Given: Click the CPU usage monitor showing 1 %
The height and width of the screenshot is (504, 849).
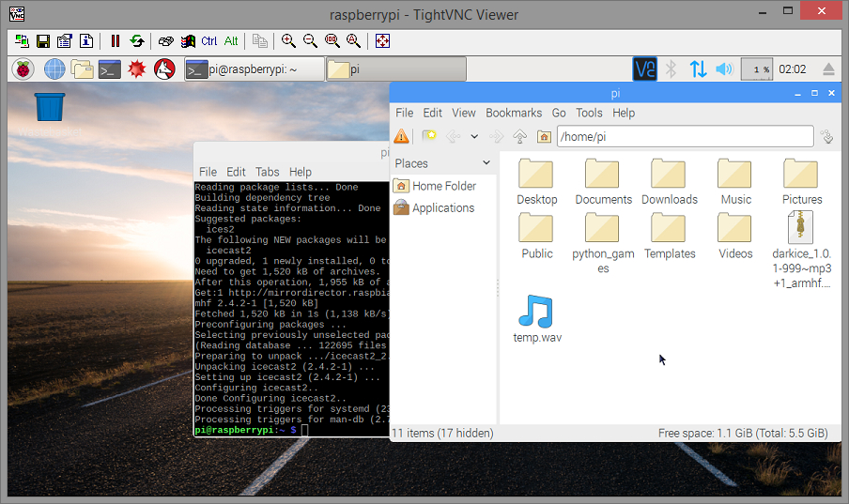Looking at the screenshot, I should click(756, 69).
